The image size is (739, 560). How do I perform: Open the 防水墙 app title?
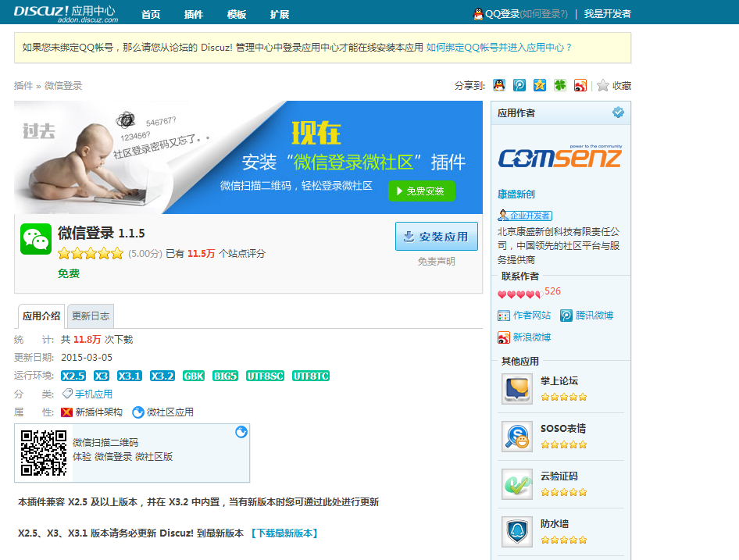[x=555, y=524]
